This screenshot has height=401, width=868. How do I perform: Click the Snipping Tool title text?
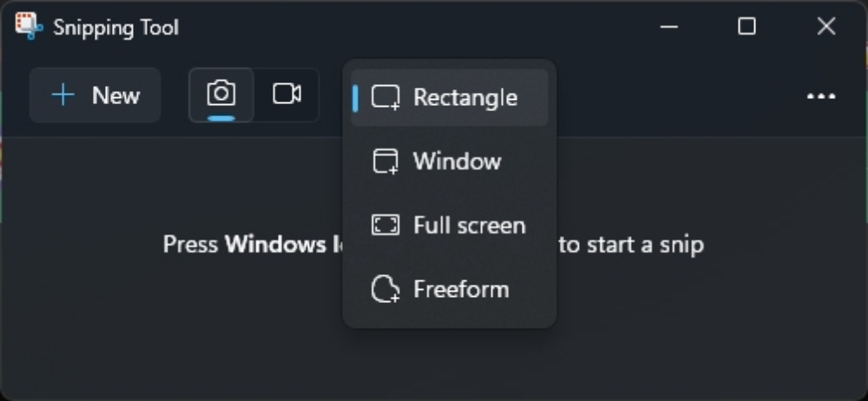pos(115,27)
